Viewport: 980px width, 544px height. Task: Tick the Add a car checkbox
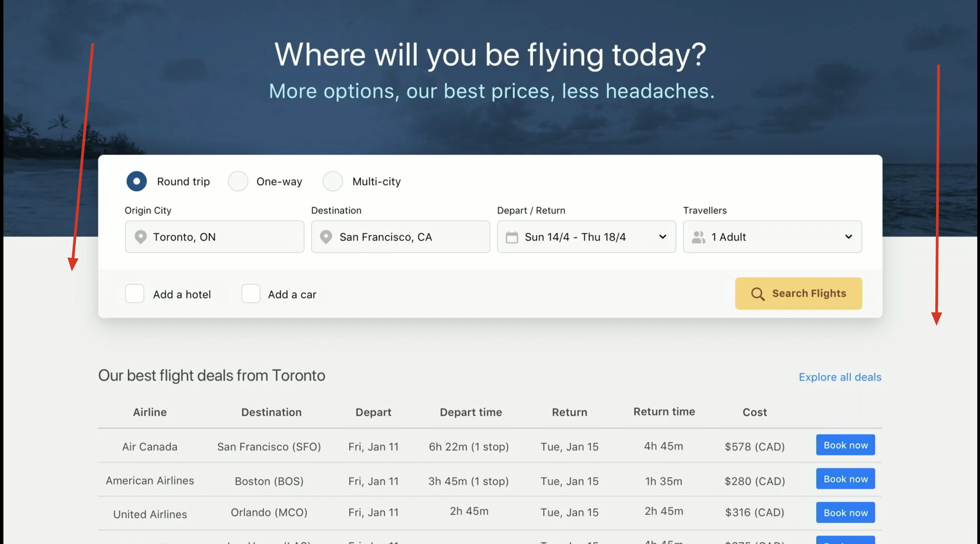click(251, 294)
